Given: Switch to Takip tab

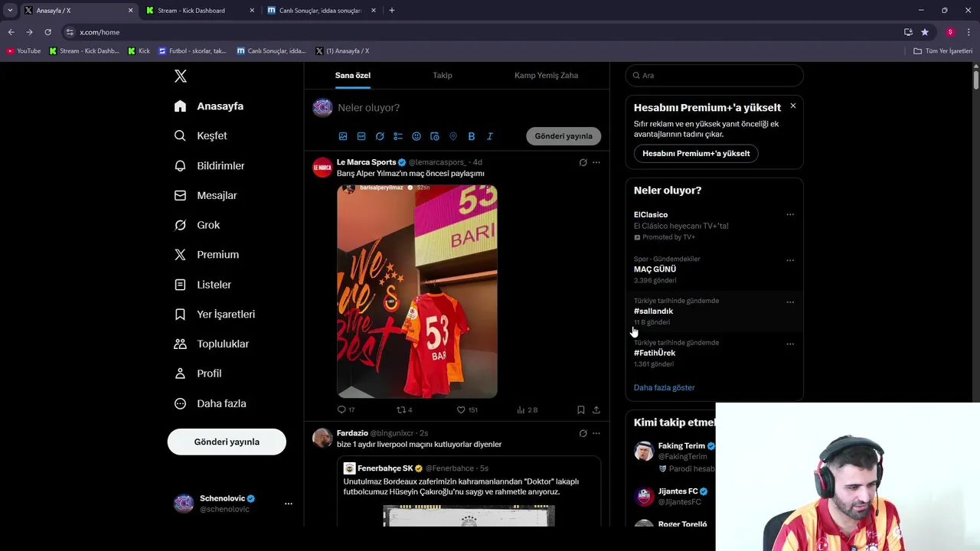Looking at the screenshot, I should pyautogui.click(x=443, y=75).
